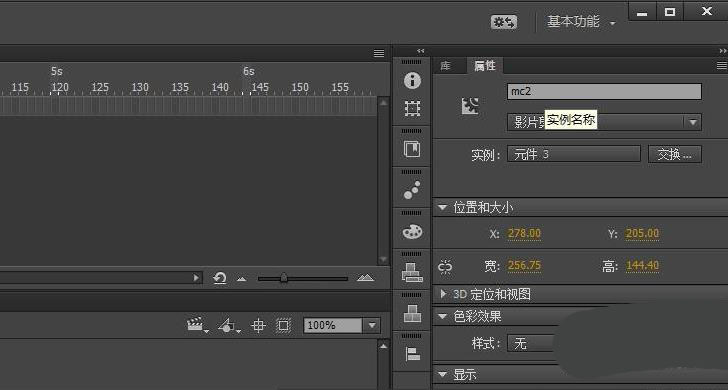Open the Align panel icon
This screenshot has height=390, width=728.
(412, 354)
